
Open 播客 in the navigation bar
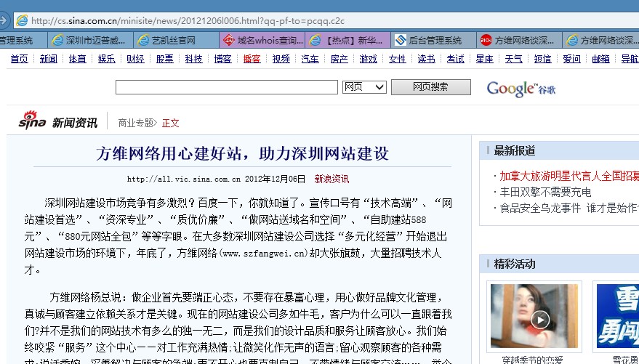coord(252,59)
